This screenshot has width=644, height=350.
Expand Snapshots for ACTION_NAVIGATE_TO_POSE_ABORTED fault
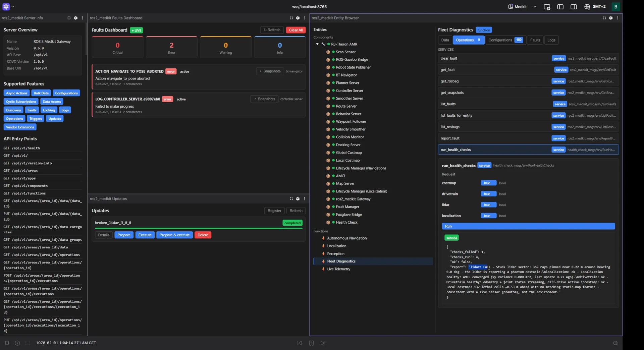click(270, 71)
